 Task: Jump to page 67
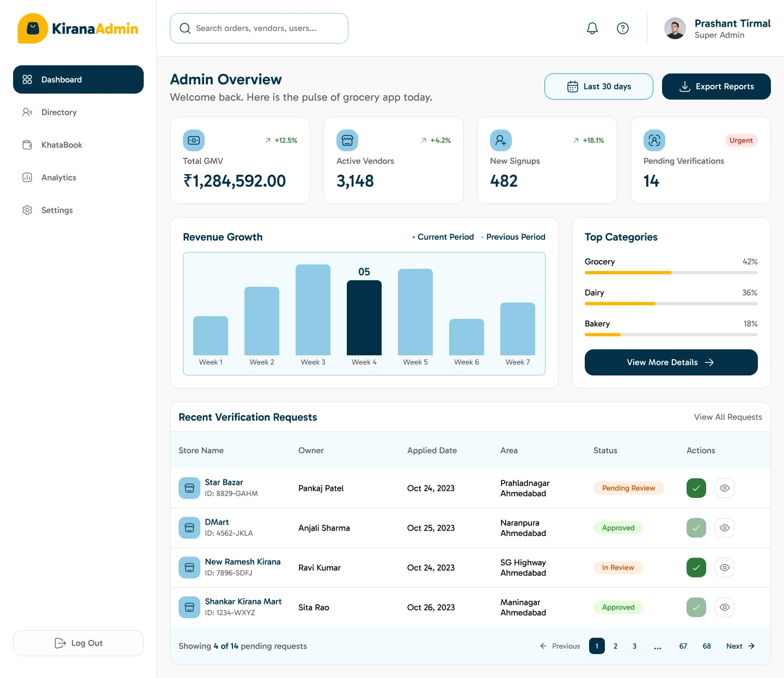[683, 646]
